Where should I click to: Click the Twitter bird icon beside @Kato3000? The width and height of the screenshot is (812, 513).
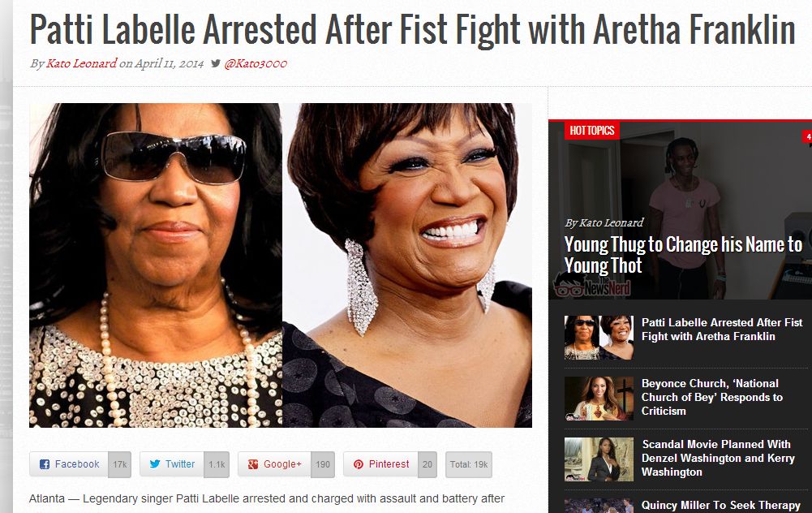216,63
